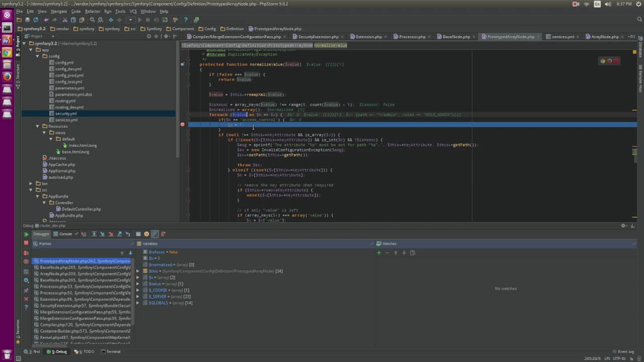Click the Find magnifier toolbar icon
Screen dimensions: 644x362
(x=92, y=20)
